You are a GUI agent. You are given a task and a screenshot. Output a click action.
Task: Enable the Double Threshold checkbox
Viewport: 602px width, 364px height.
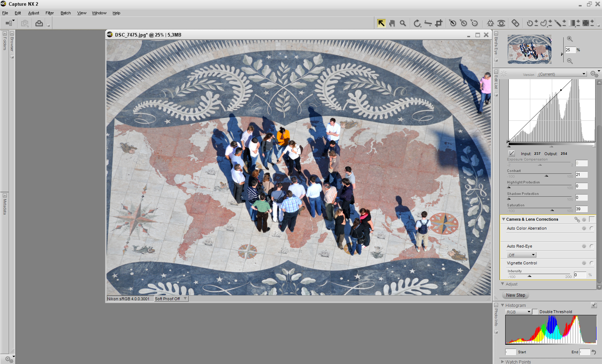(535, 312)
